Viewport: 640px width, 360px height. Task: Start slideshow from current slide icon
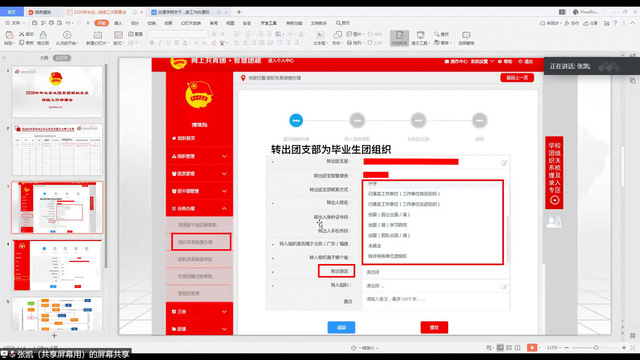coord(67,38)
